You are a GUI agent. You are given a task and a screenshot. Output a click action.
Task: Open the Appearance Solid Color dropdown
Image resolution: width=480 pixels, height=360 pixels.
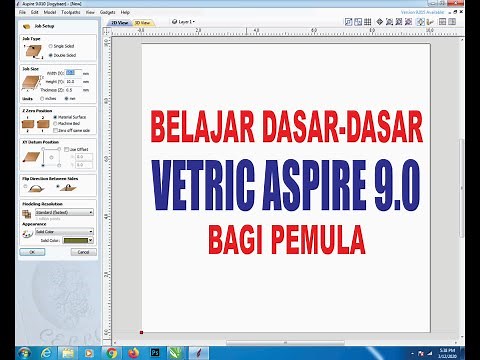(x=64, y=231)
